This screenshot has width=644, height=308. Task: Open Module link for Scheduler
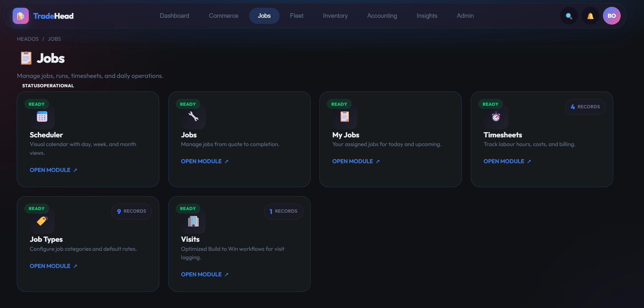tap(53, 170)
